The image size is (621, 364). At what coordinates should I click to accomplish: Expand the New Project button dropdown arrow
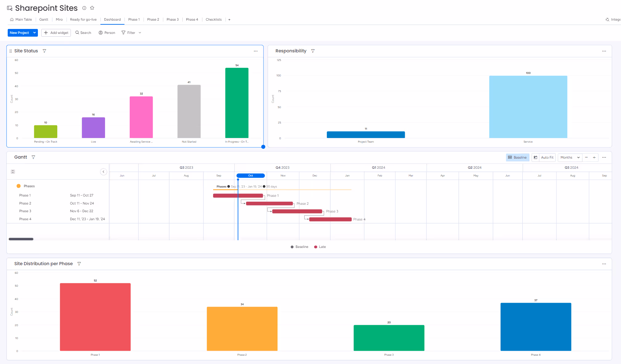tap(34, 33)
